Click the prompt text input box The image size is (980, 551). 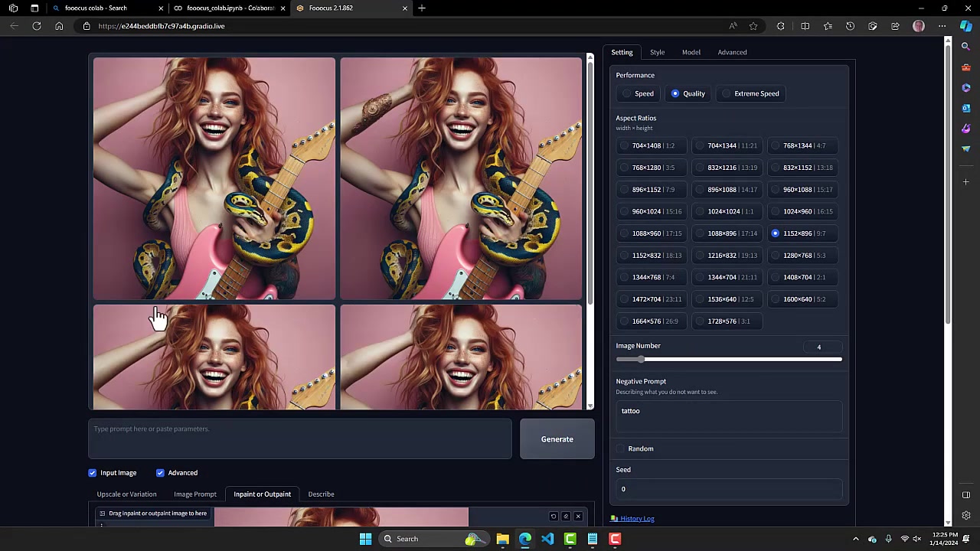tap(300, 439)
